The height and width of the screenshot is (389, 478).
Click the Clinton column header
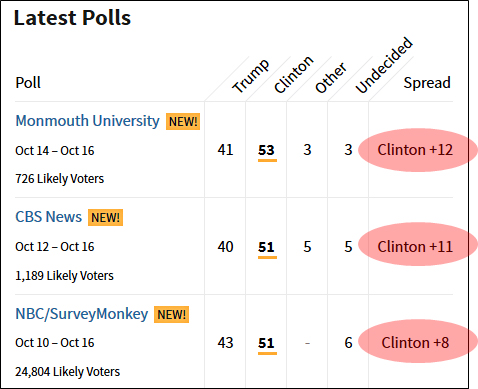click(294, 74)
